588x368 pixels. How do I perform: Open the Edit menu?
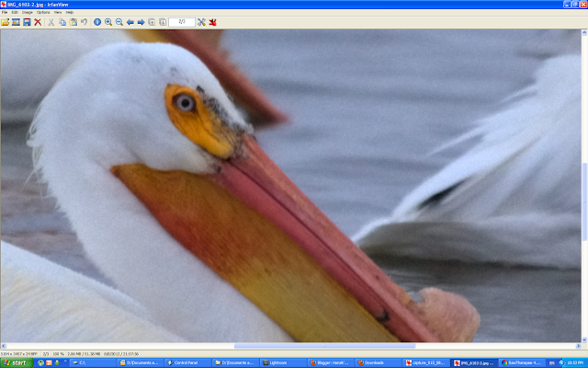[x=15, y=12]
